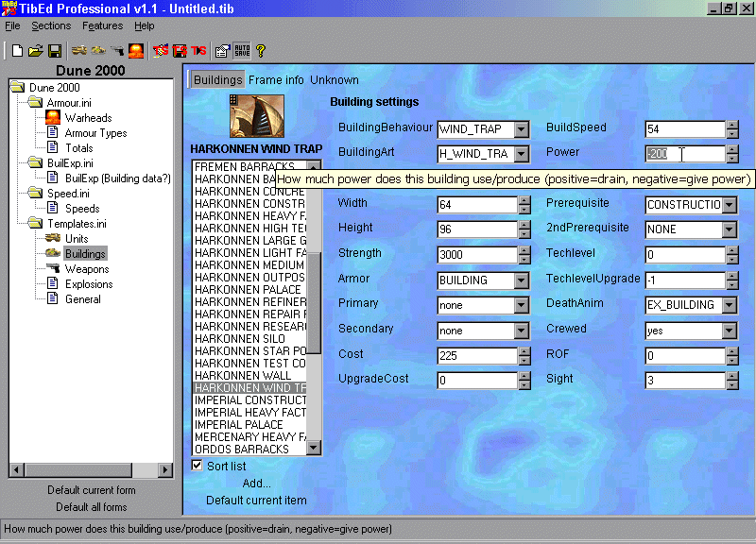
Task: Save the file with the floppy disk icon
Action: pos(55,51)
